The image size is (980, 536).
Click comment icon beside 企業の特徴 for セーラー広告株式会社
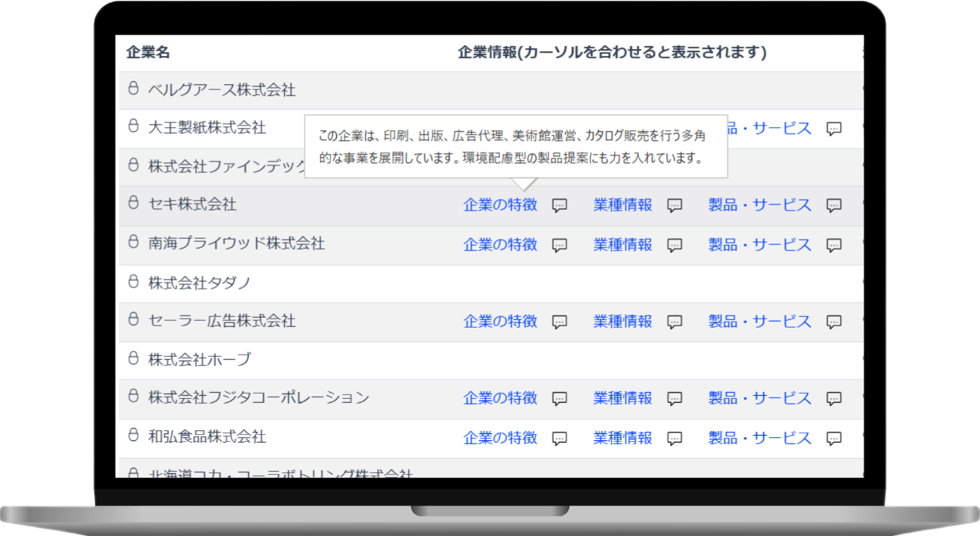tap(560, 322)
